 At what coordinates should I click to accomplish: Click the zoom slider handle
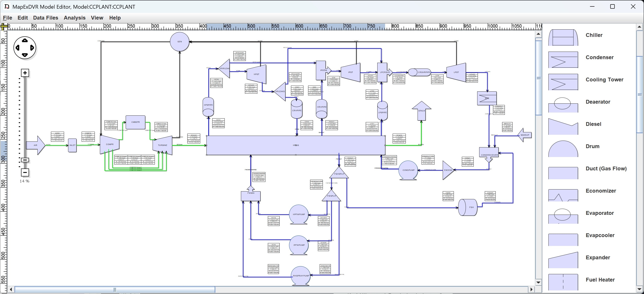25,160
